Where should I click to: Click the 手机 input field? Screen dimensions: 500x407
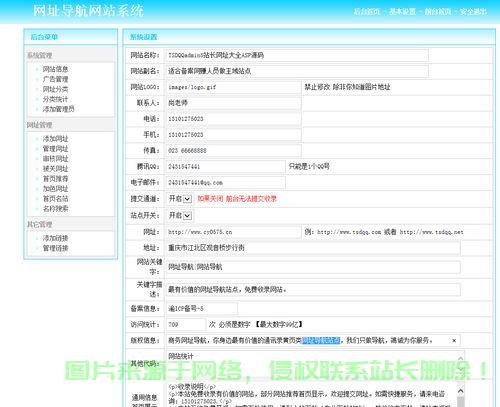click(233, 135)
